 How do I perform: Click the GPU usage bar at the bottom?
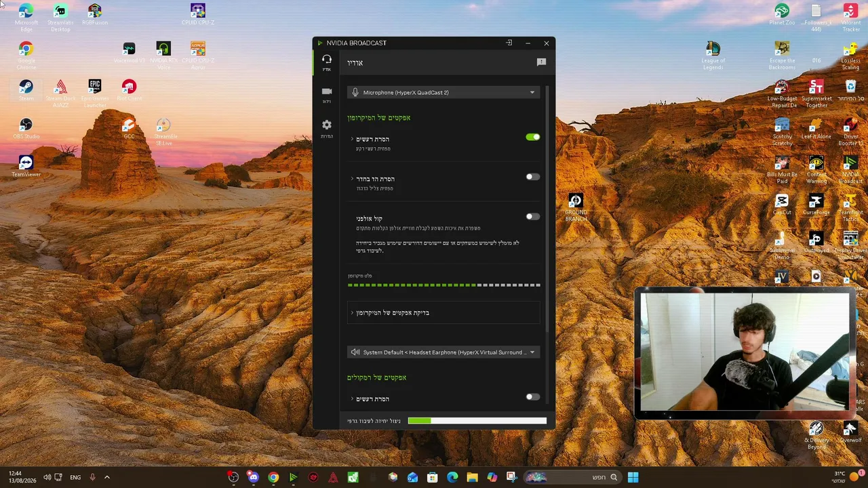tap(477, 421)
